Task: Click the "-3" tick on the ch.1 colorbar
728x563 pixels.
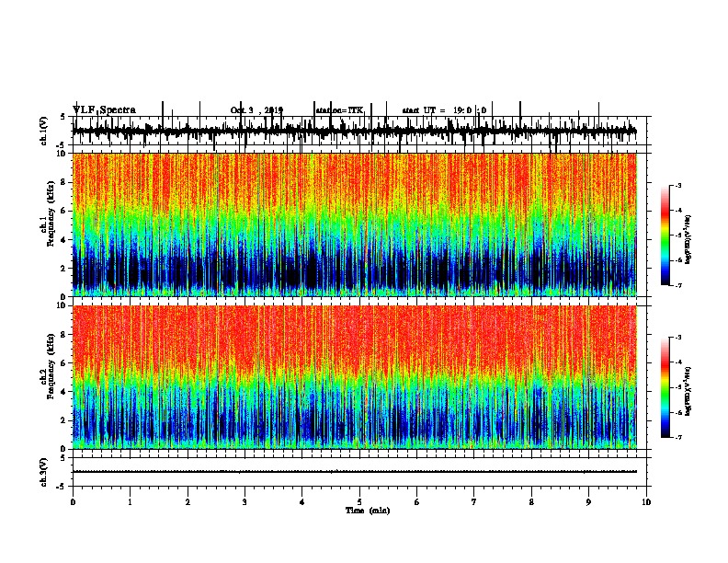Action: pyautogui.click(x=677, y=186)
